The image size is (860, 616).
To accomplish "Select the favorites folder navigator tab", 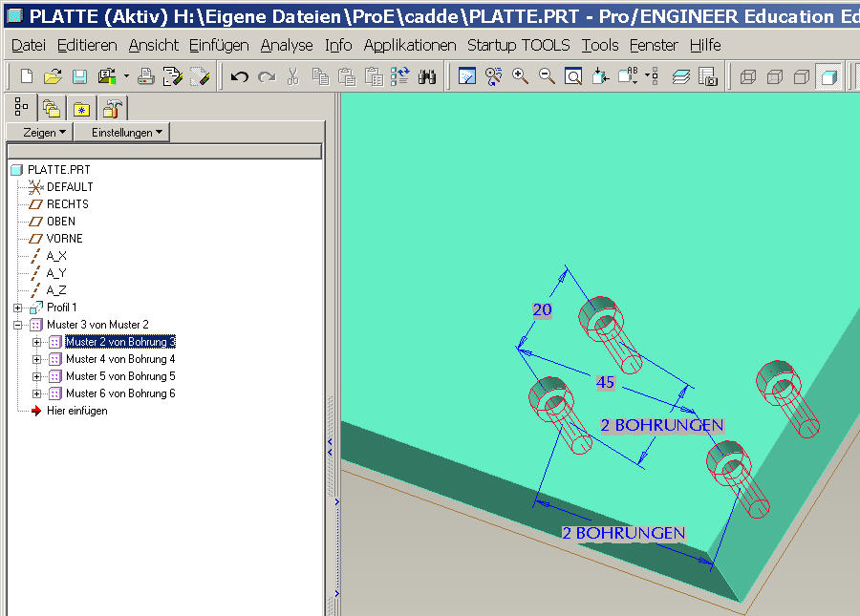I will [82, 109].
